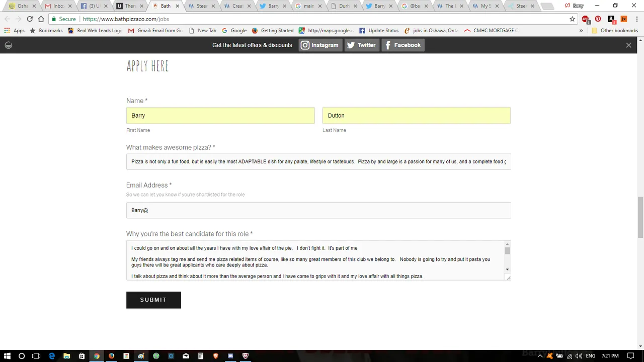This screenshot has height=362, width=644.
Task: Open the Other bookmarks folder
Action: pyautogui.click(x=615, y=31)
